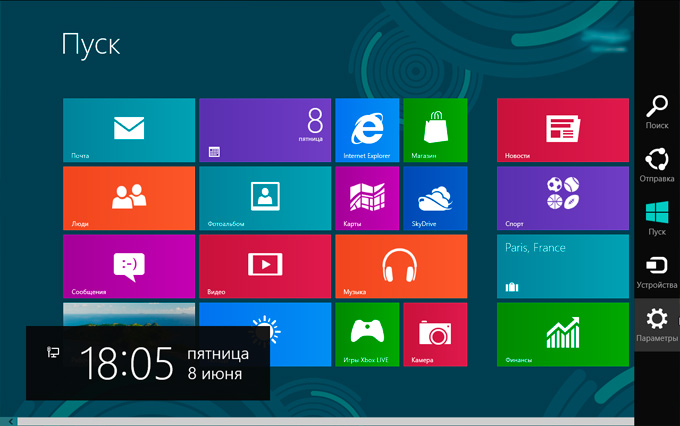Viewport: 680px width, 426px height.
Task: Launch the Камера camera tile
Action: click(435, 334)
